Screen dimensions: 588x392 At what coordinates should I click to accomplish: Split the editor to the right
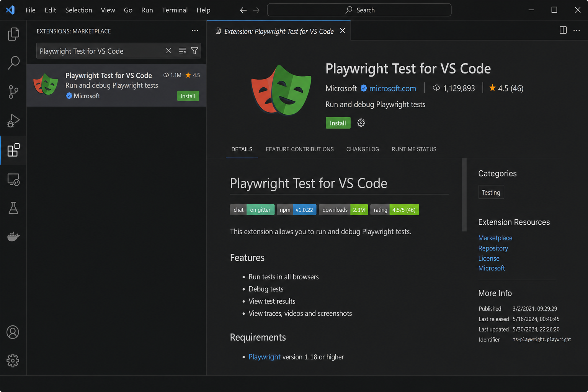pos(563,30)
